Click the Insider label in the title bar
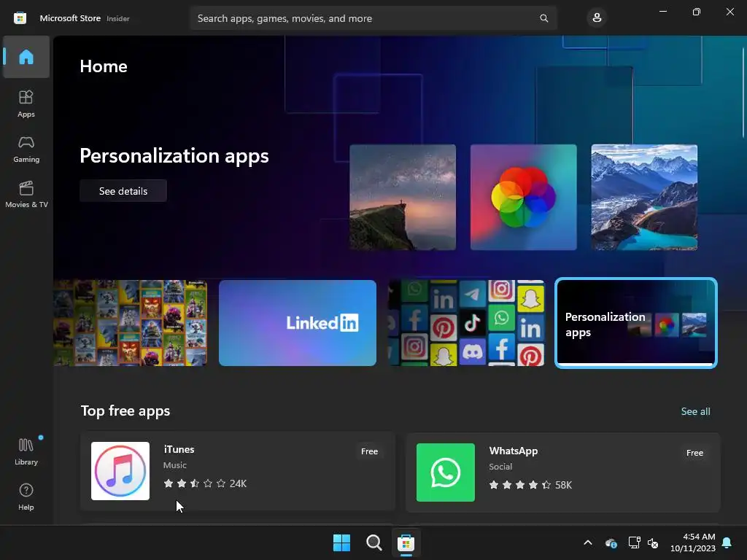747x560 pixels. [118, 18]
